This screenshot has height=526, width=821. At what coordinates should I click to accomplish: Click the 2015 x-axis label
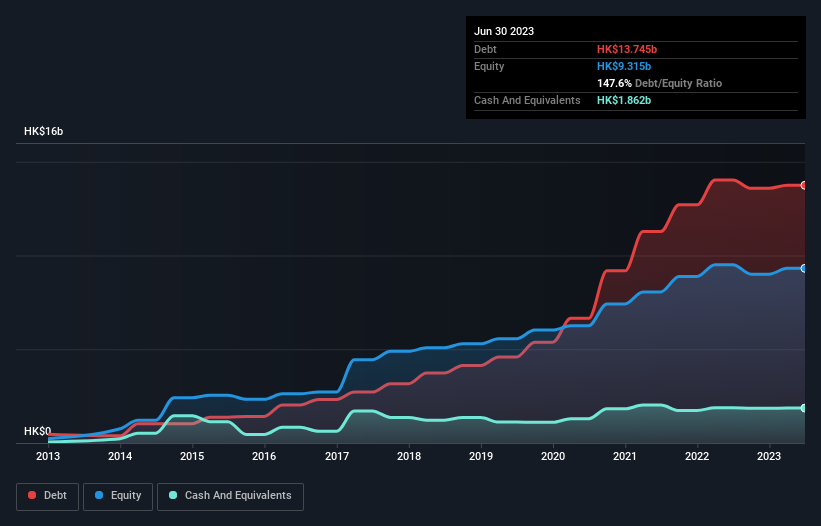click(192, 456)
